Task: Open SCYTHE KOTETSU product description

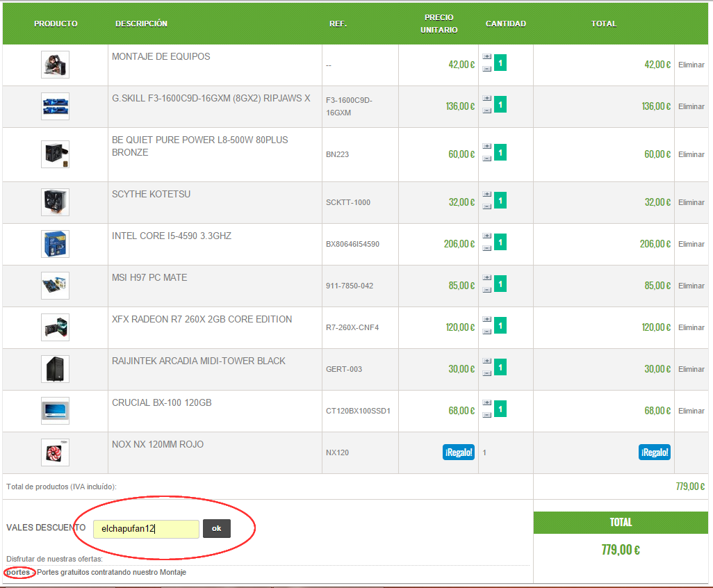Action: click(151, 194)
